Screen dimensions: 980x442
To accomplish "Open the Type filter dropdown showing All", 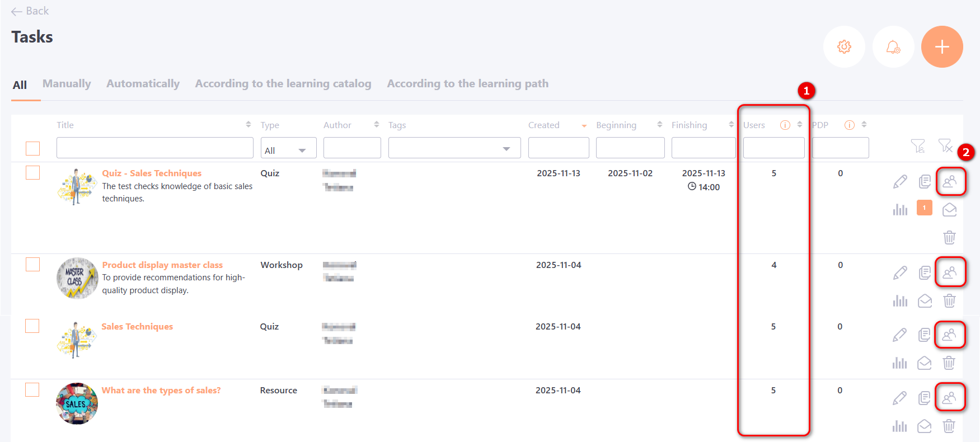I will coord(288,148).
